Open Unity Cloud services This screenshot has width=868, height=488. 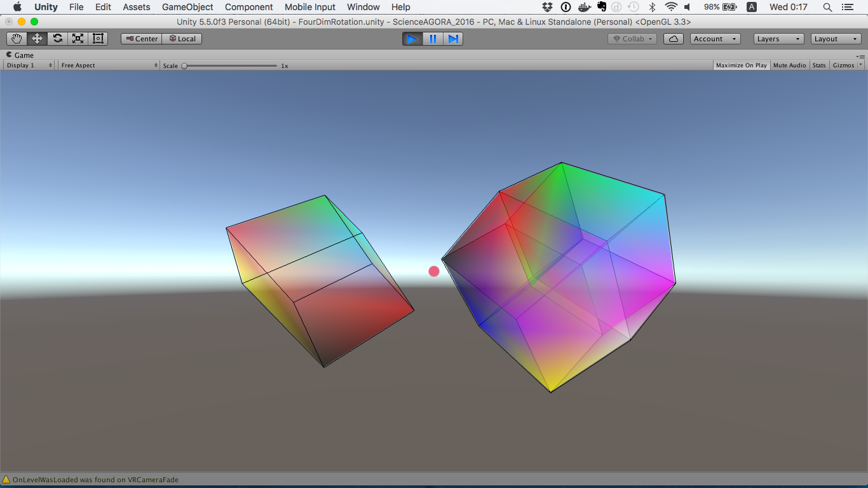click(x=673, y=38)
